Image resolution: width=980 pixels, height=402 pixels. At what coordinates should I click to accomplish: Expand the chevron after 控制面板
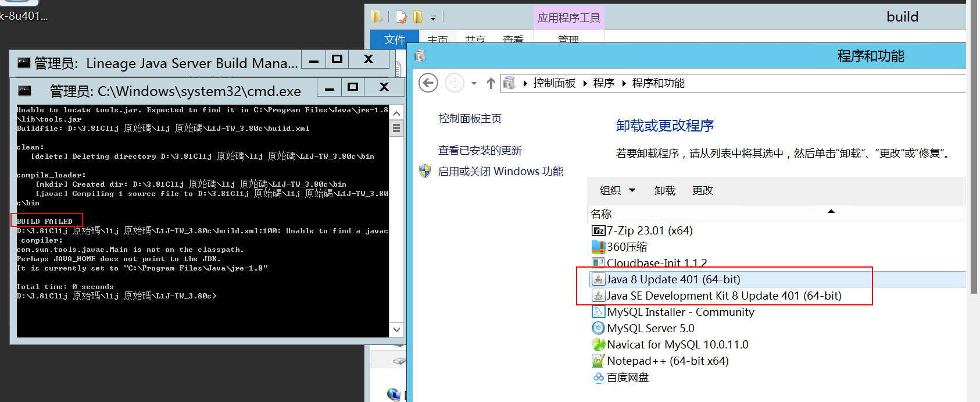click(585, 83)
